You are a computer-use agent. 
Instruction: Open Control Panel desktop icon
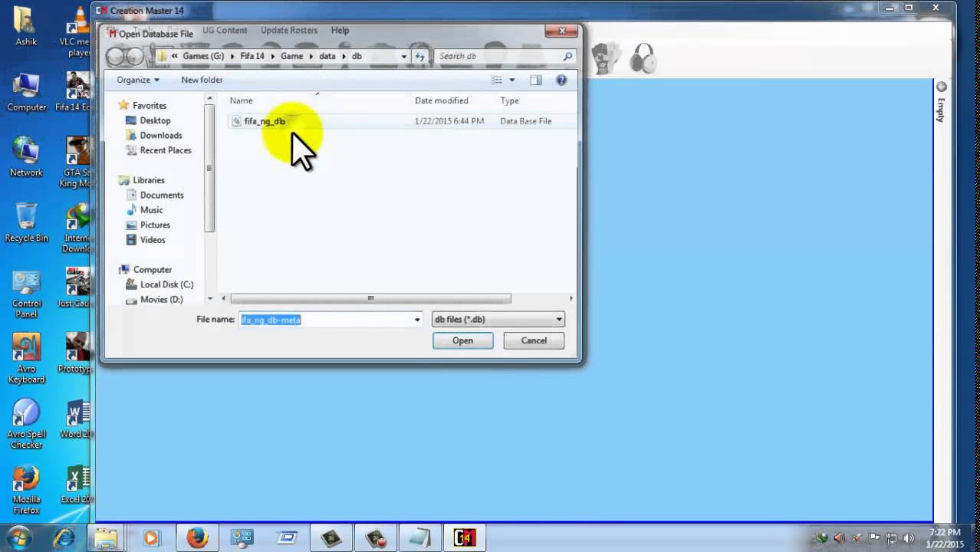click(x=26, y=294)
